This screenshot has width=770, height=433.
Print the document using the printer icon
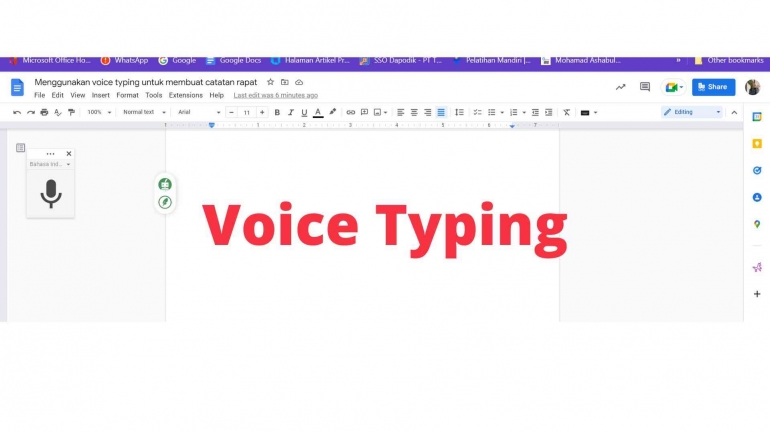click(44, 112)
